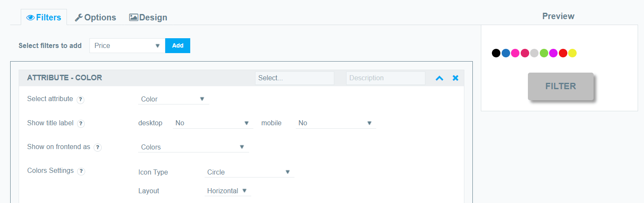Open the Color attribute dropdown
Viewport: 644px width, 203px height.
[174, 99]
